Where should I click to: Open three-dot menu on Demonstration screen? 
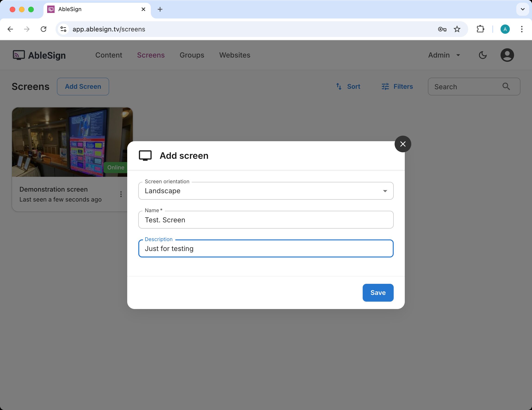pyautogui.click(x=121, y=194)
